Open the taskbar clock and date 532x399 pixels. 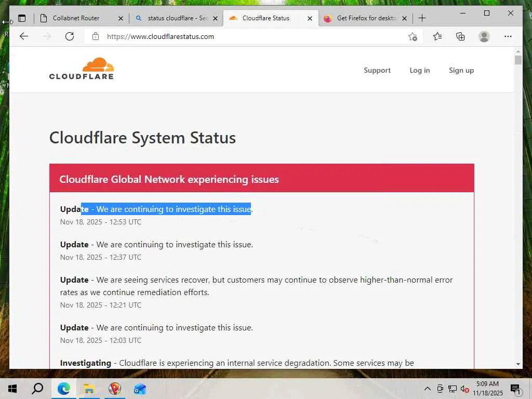pos(488,389)
